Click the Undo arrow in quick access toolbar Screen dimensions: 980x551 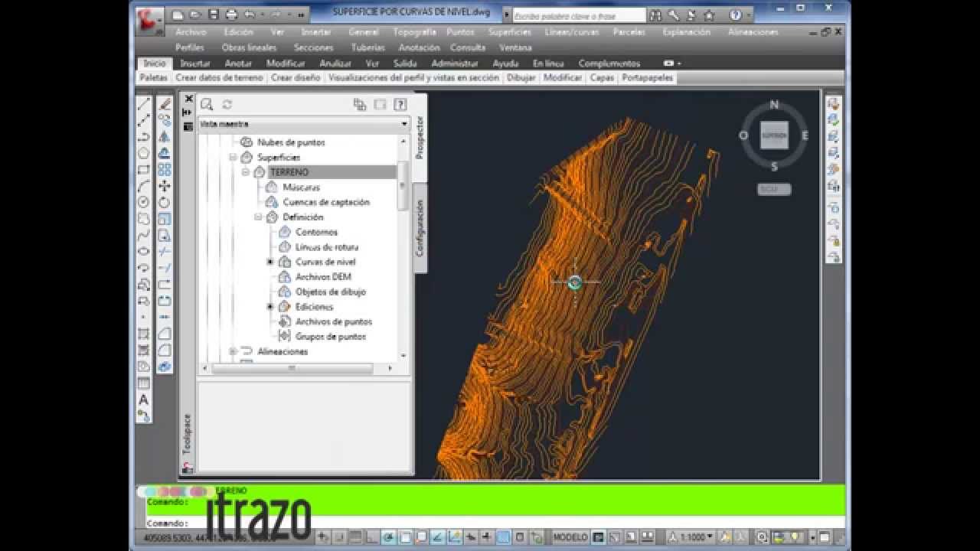[250, 15]
